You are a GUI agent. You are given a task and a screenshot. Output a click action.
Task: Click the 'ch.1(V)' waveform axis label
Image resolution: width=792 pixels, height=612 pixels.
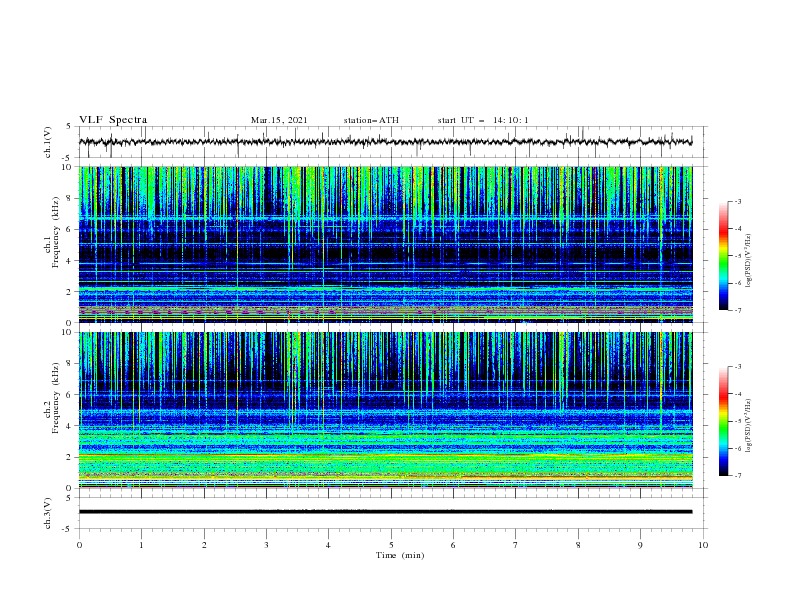tap(48, 142)
